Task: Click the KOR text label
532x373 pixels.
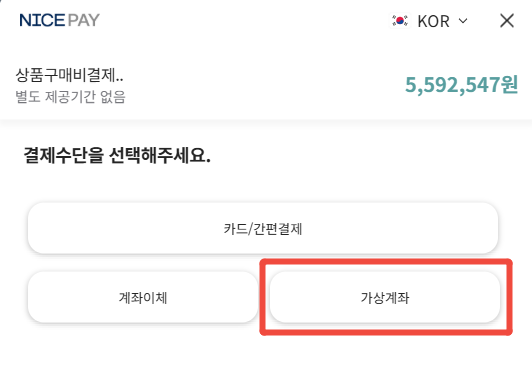Action: [433, 21]
